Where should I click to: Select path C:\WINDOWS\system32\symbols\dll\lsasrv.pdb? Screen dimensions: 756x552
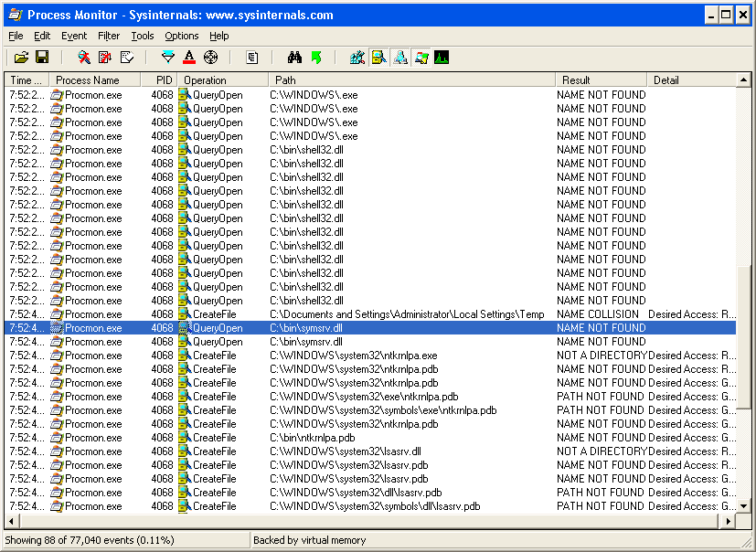375,506
